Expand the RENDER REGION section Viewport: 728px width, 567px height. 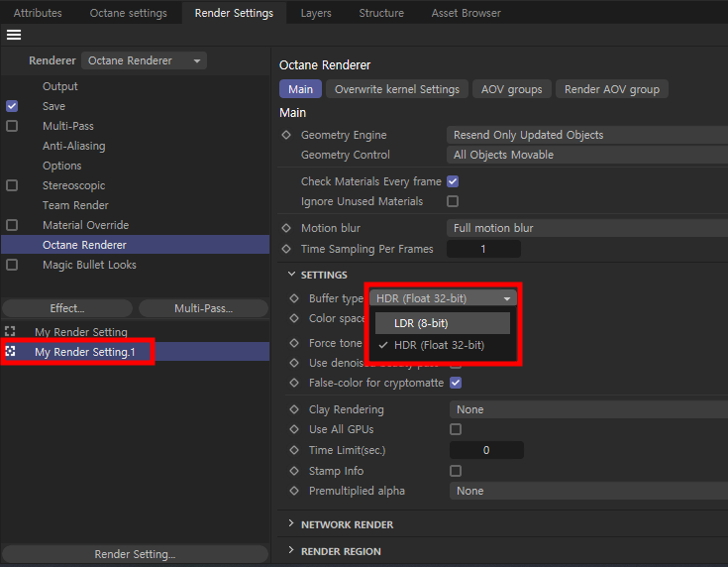291,550
